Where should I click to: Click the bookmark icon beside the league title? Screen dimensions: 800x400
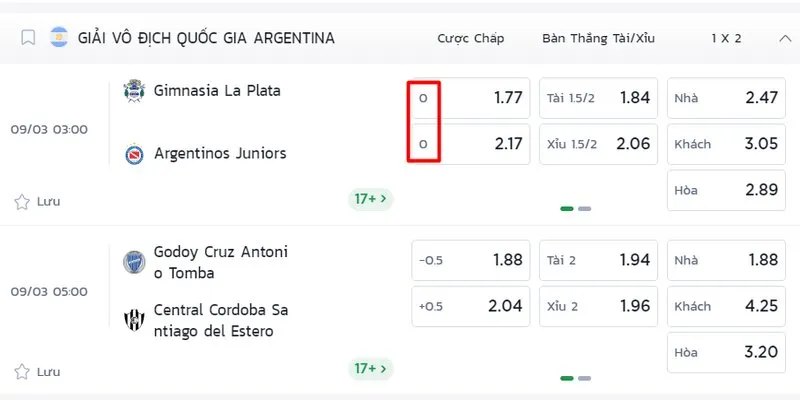28,38
